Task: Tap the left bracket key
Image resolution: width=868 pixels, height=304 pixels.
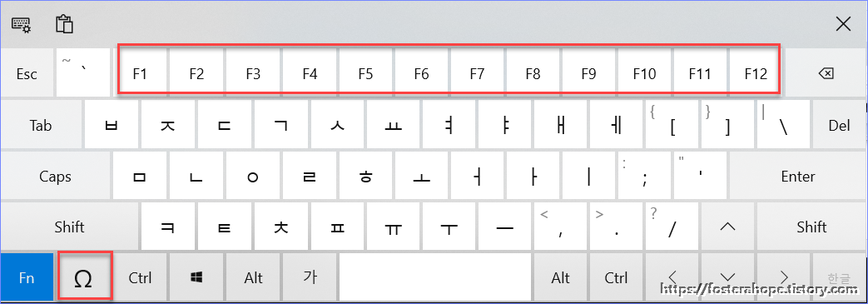Action: point(672,126)
